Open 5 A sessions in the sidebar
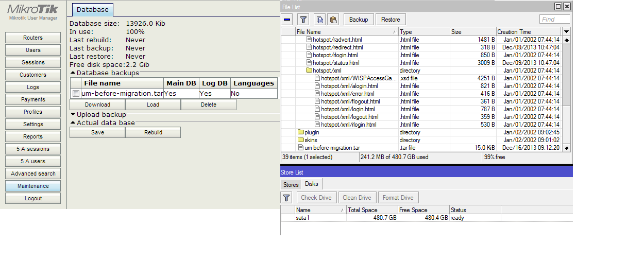The height and width of the screenshot is (278, 644). [x=33, y=149]
